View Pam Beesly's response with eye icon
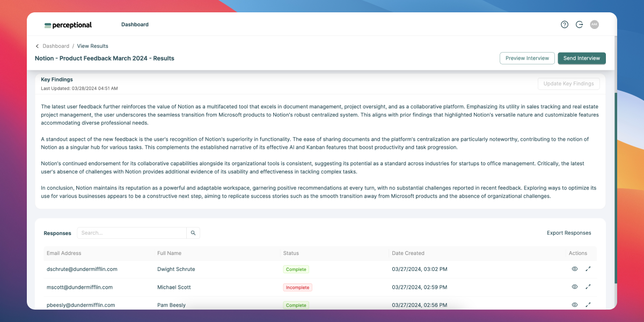 coord(575,305)
